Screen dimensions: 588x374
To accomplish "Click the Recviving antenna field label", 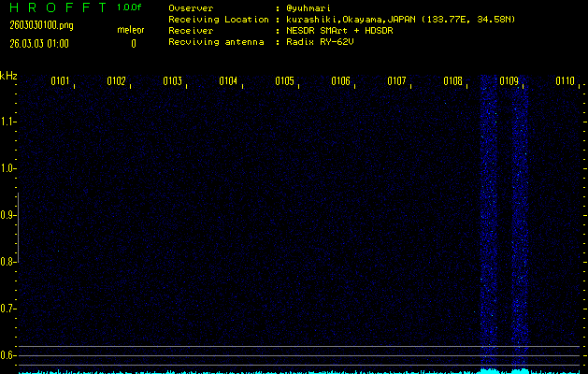I will point(216,42).
